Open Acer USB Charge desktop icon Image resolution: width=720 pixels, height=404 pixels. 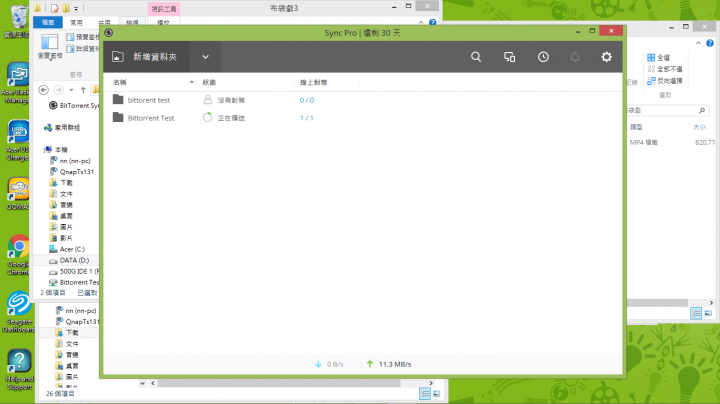coord(17,140)
